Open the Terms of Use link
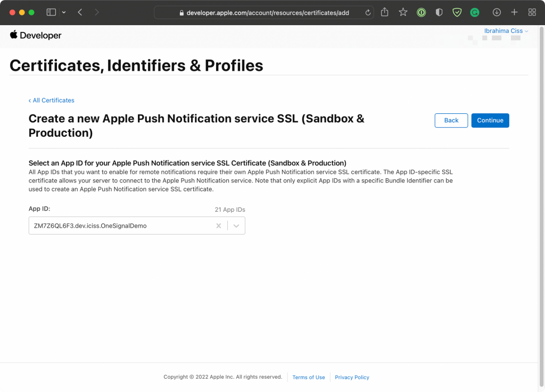The height and width of the screenshot is (392, 545). (309, 377)
